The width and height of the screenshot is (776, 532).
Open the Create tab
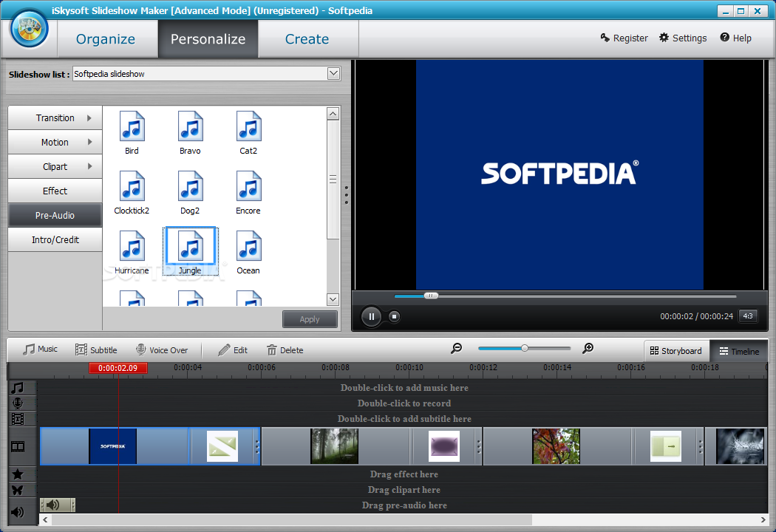tap(307, 39)
